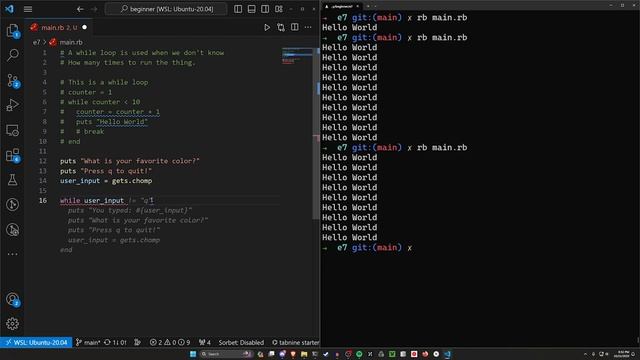Open Source Control view in activity bar
Image resolution: width=640 pixels, height=360 pixels.
click(x=12, y=80)
